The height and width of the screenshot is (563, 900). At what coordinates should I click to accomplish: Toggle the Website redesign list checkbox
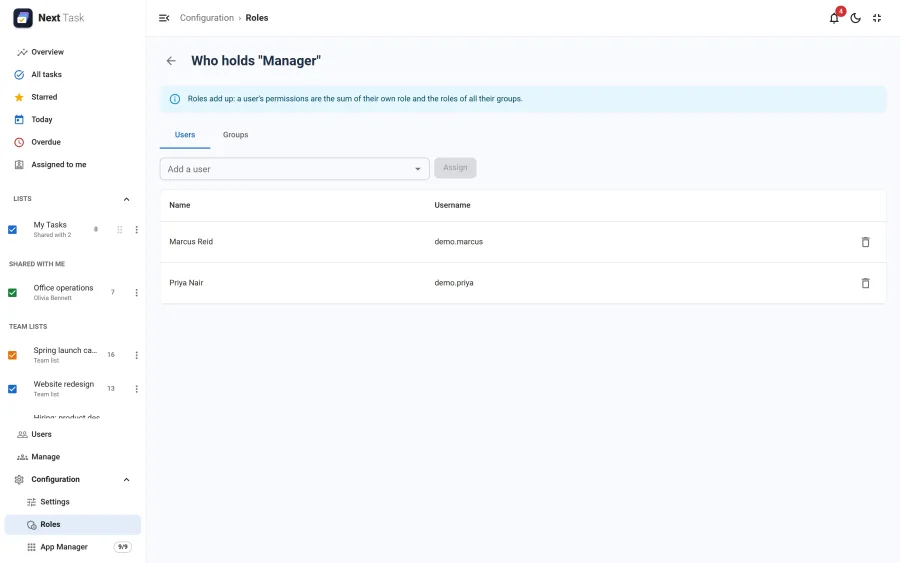pyautogui.click(x=12, y=389)
